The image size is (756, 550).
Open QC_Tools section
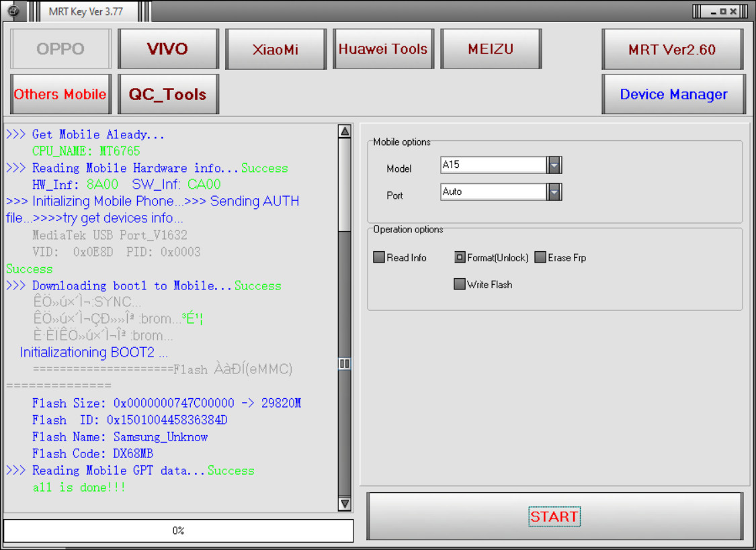tap(168, 94)
